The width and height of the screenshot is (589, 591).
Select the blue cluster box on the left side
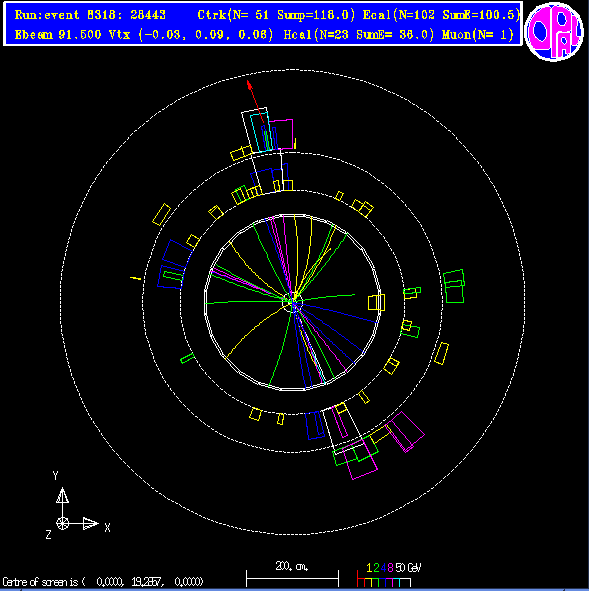pyautogui.click(x=177, y=254)
